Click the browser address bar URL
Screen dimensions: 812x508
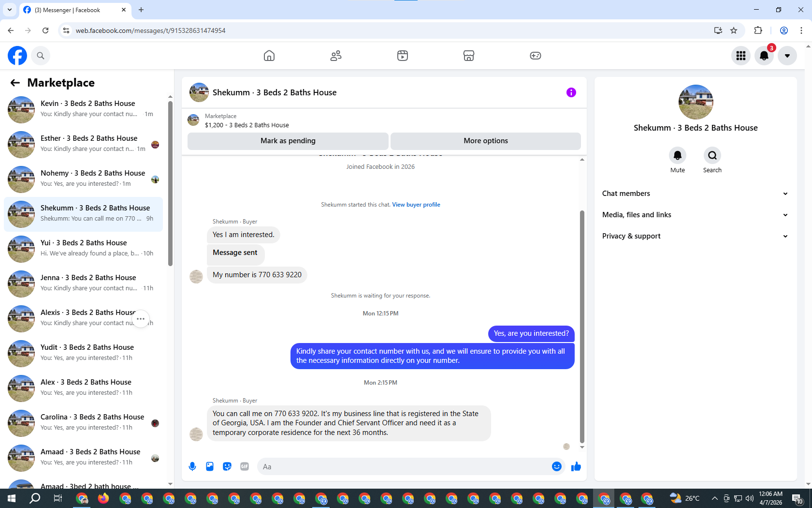pyautogui.click(x=151, y=30)
